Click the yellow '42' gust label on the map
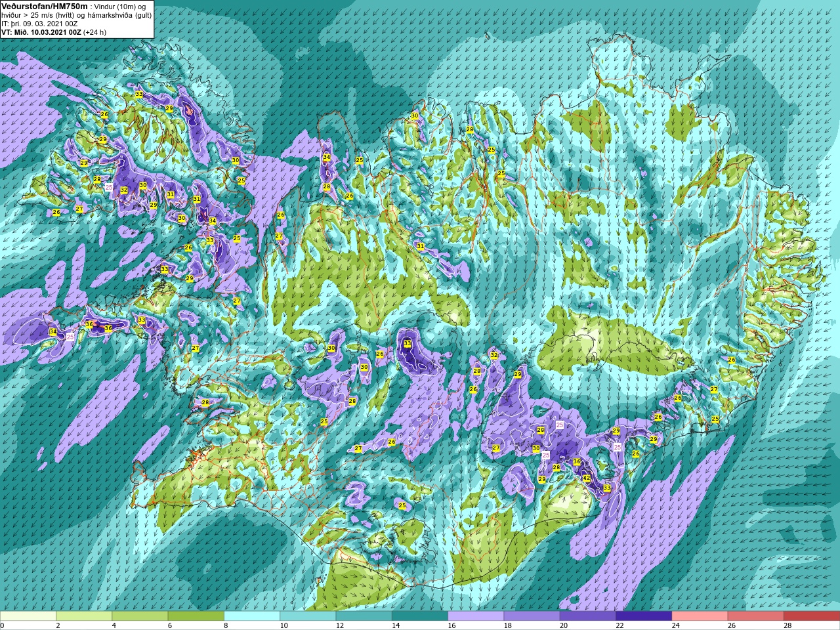 587,478
